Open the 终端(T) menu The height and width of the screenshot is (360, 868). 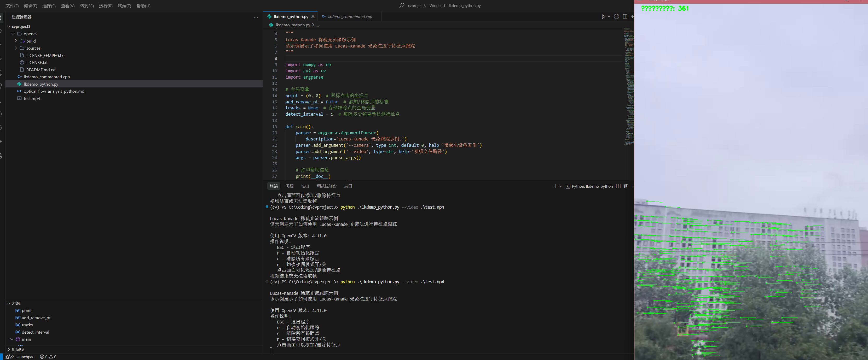click(124, 6)
